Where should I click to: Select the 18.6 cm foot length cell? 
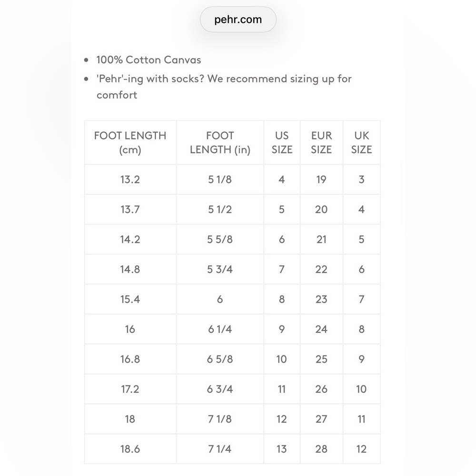pyautogui.click(x=130, y=449)
